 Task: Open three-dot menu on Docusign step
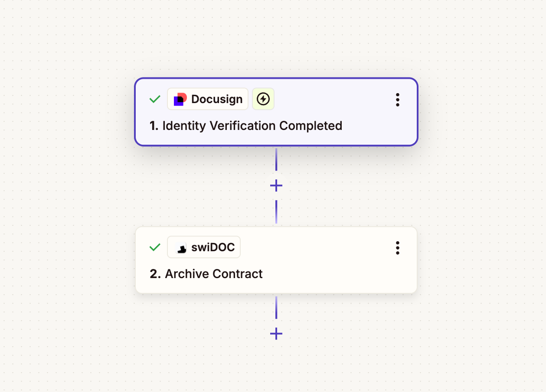397,100
